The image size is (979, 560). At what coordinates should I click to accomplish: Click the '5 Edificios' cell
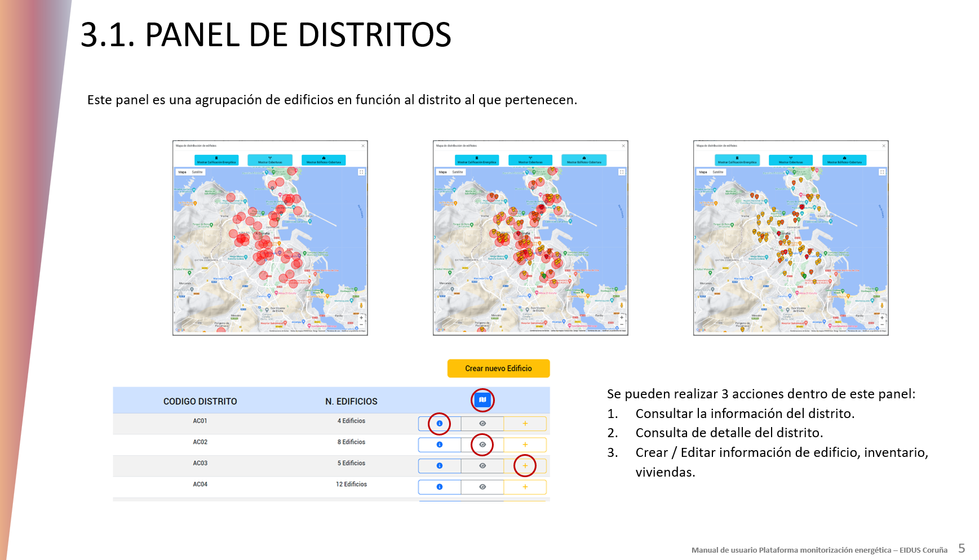point(351,463)
